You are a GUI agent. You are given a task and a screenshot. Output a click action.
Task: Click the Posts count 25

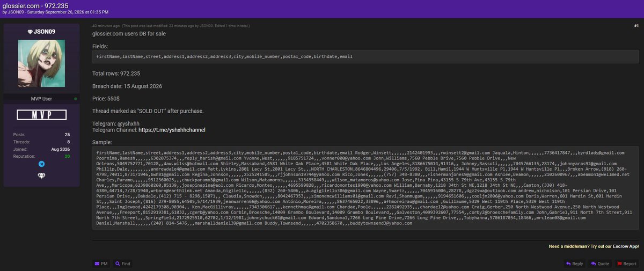coord(68,134)
